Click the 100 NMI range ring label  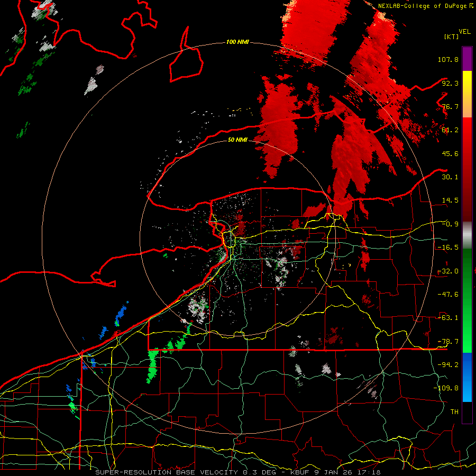[x=237, y=42]
